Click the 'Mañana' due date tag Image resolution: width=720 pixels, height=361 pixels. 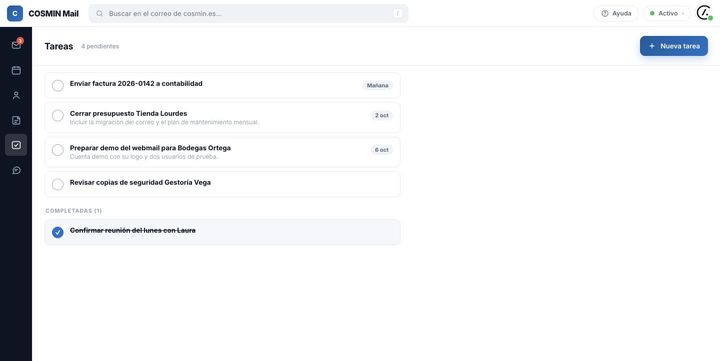click(x=377, y=85)
